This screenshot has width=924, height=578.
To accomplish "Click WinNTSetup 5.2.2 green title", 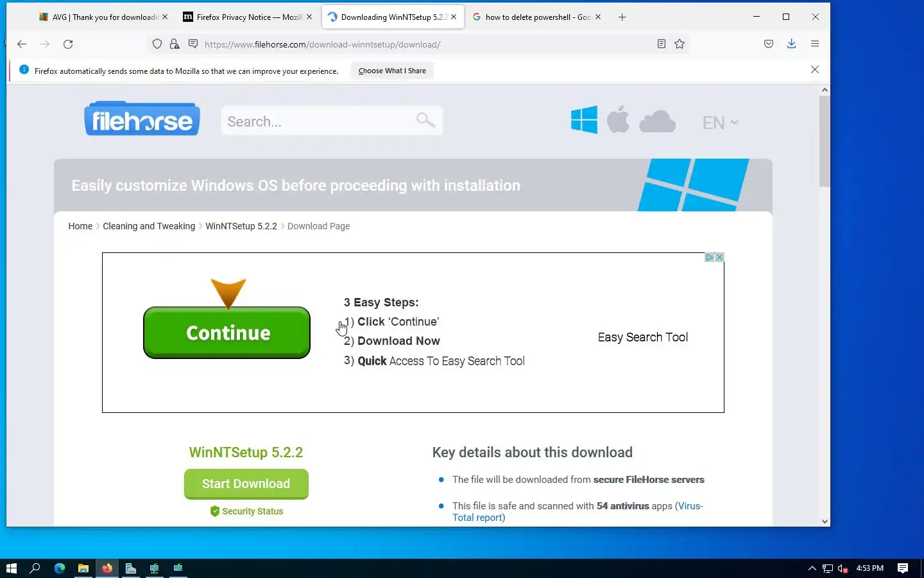I will (246, 452).
